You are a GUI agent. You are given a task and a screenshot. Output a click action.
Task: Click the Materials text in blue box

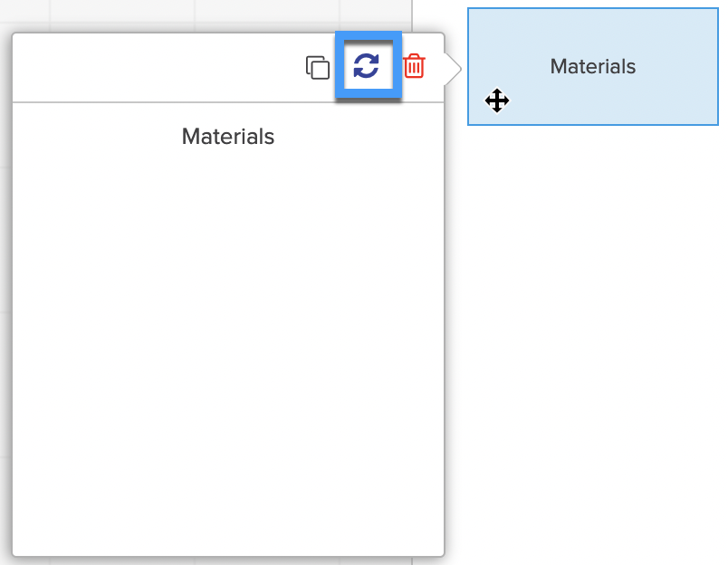[x=593, y=67]
